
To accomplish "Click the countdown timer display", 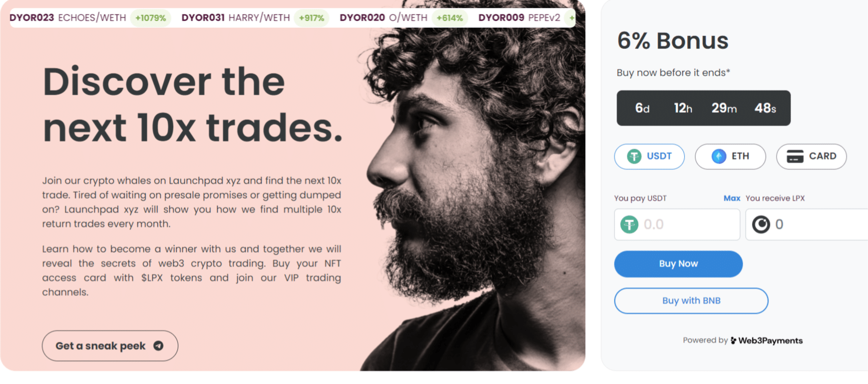I will tap(703, 108).
